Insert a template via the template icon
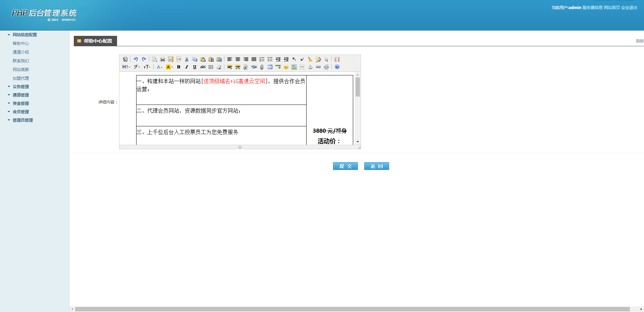The image size is (644, 312). (171, 59)
